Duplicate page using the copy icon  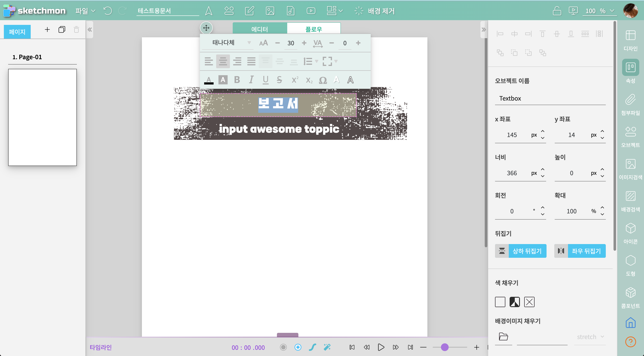[x=62, y=29]
